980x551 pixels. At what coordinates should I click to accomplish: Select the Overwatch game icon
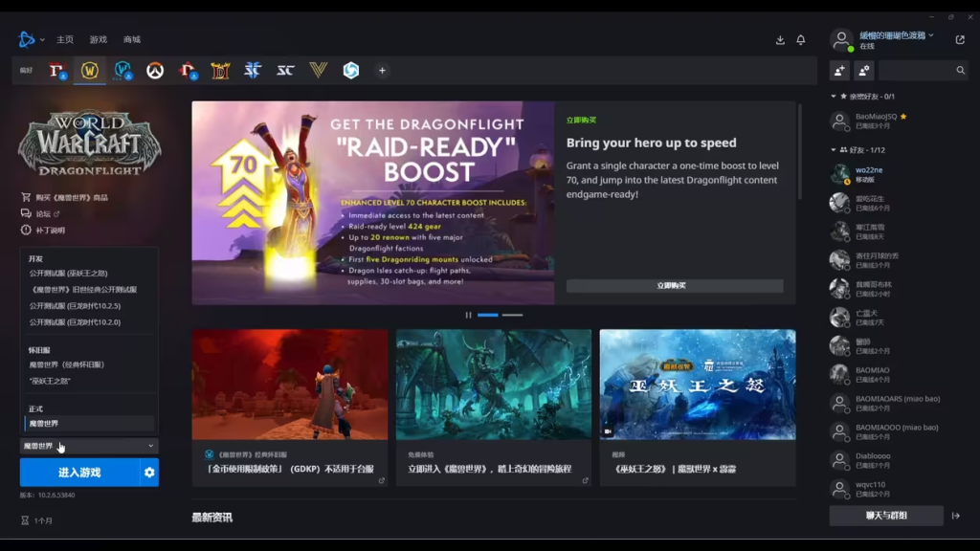pos(155,71)
